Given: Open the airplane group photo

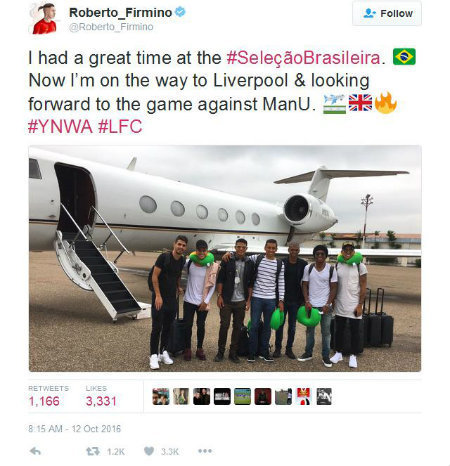Looking at the screenshot, I should point(225,258).
